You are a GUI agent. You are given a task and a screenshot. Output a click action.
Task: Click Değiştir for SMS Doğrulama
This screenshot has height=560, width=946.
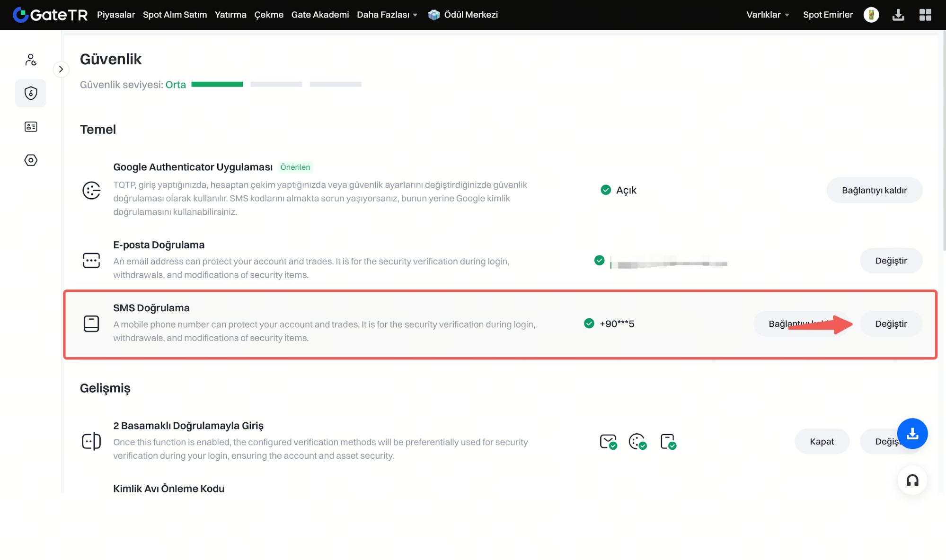pos(891,324)
